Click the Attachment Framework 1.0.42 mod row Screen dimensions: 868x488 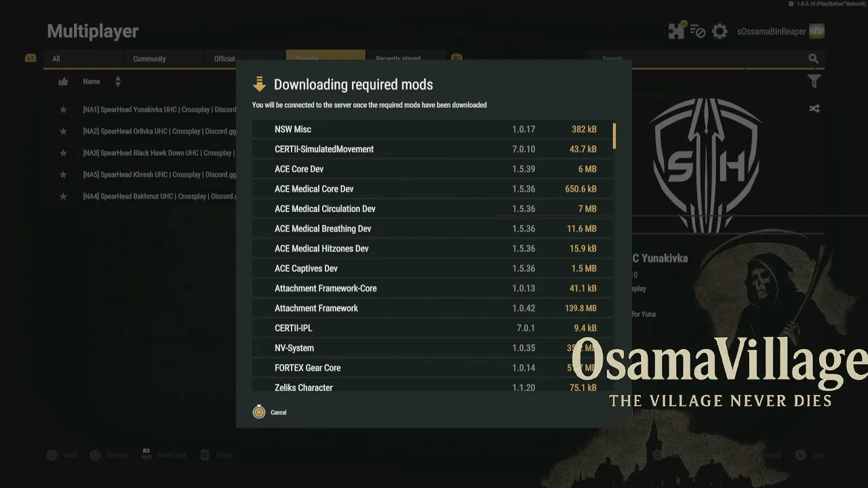[x=432, y=308]
